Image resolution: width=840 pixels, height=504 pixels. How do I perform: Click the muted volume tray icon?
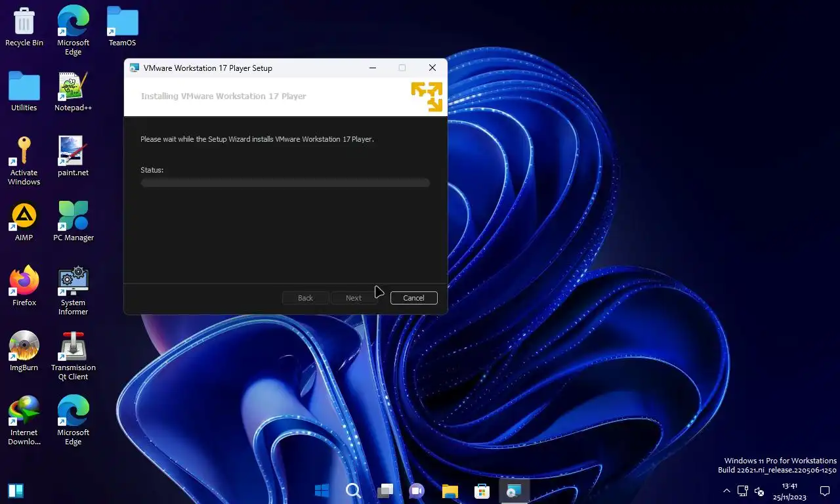[x=759, y=491]
